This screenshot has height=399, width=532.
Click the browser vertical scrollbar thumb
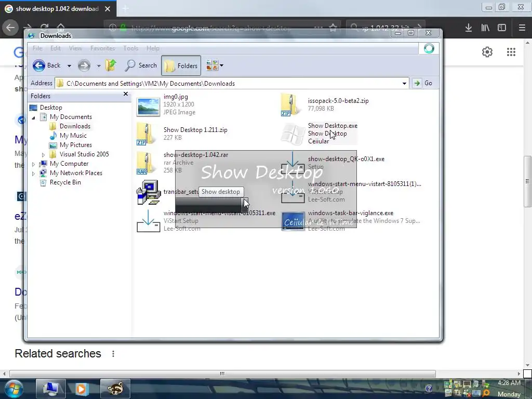[527, 181]
